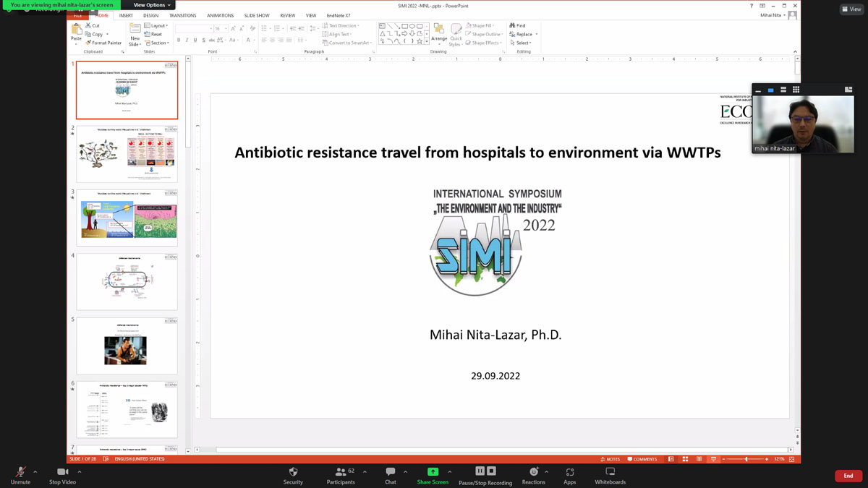Click the Copy command
Image resolution: width=868 pixels, height=488 pixels.
[95, 34]
